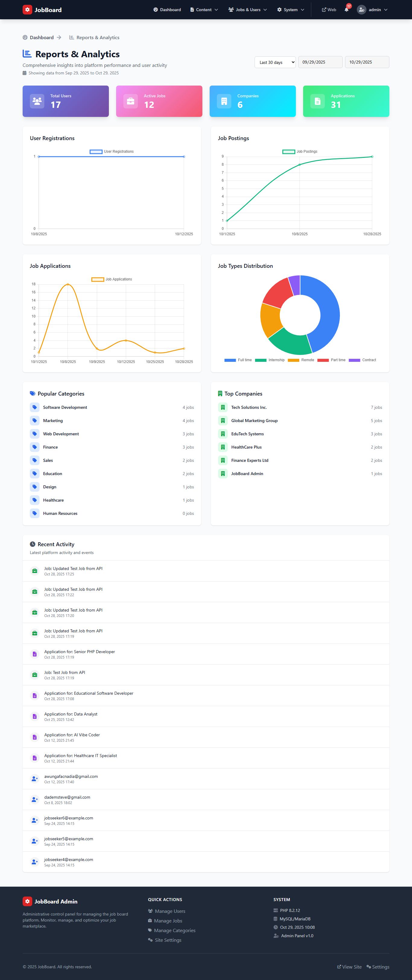Screen dimensions: 412x980
Task: Expand the Content menu dropdown
Action: pyautogui.click(x=204, y=10)
